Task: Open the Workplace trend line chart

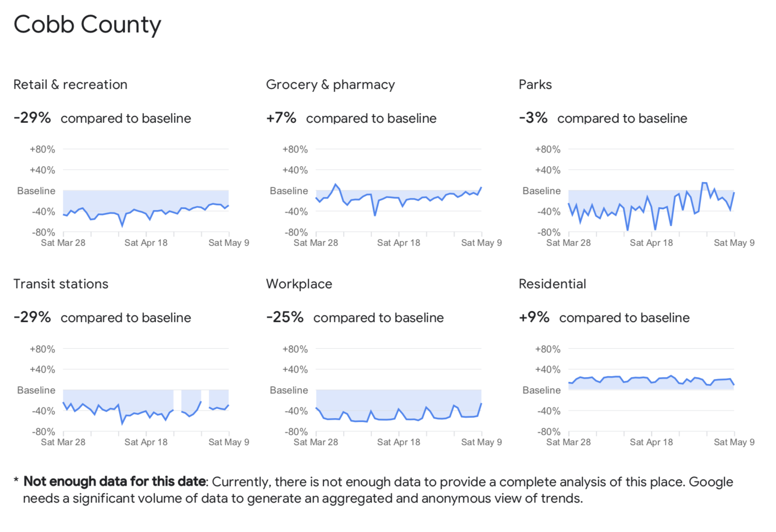Action: coord(398,406)
